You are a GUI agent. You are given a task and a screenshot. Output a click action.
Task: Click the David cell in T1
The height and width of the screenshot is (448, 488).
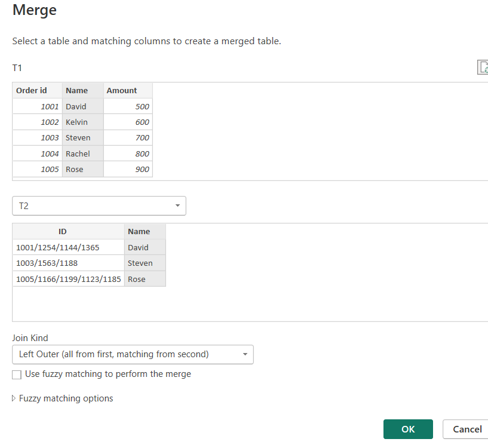pyautogui.click(x=83, y=106)
